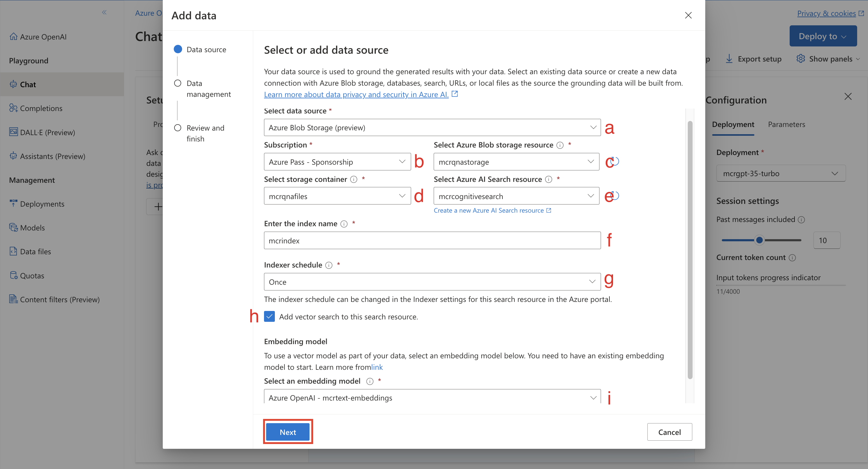The width and height of the screenshot is (868, 469).
Task: Click info icon for Past messages included
Action: 801,220
